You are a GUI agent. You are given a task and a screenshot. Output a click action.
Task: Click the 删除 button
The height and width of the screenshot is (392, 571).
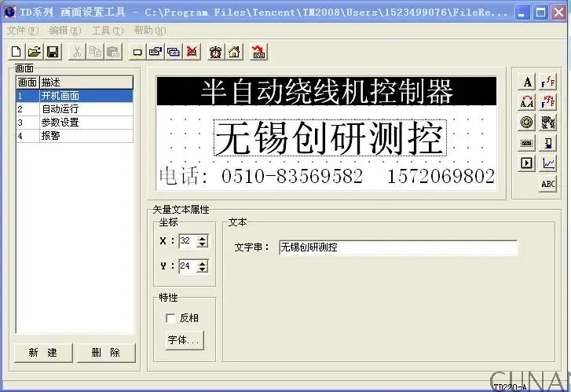tap(105, 352)
